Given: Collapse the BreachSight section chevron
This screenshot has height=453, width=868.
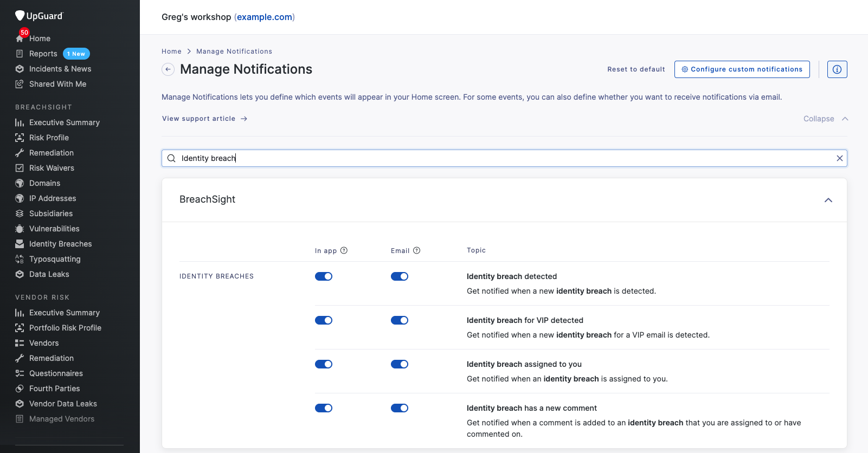Looking at the screenshot, I should [x=828, y=200].
